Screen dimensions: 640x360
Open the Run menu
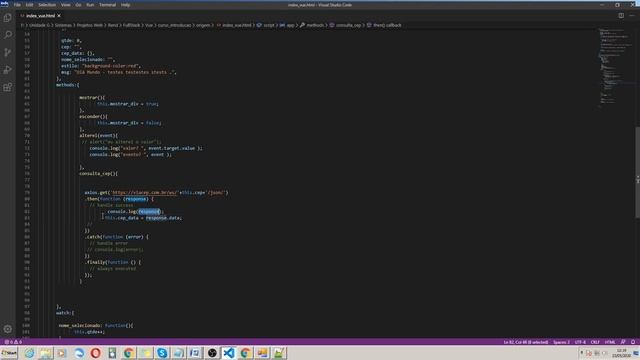click(x=90, y=5)
